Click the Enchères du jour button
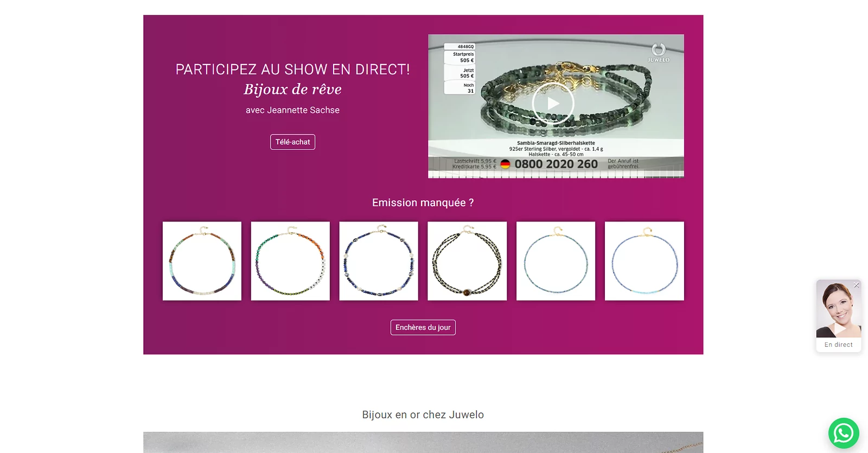The height and width of the screenshot is (453, 868). tap(423, 327)
